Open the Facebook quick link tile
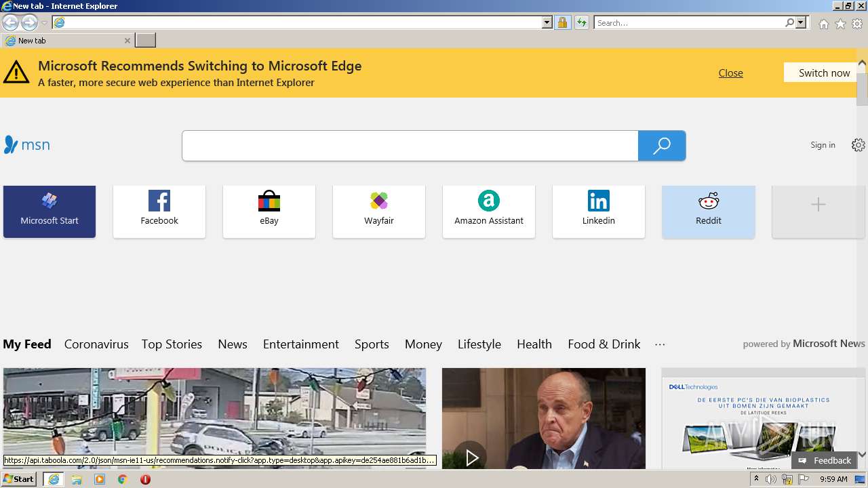This screenshot has height=488, width=868. 159,211
